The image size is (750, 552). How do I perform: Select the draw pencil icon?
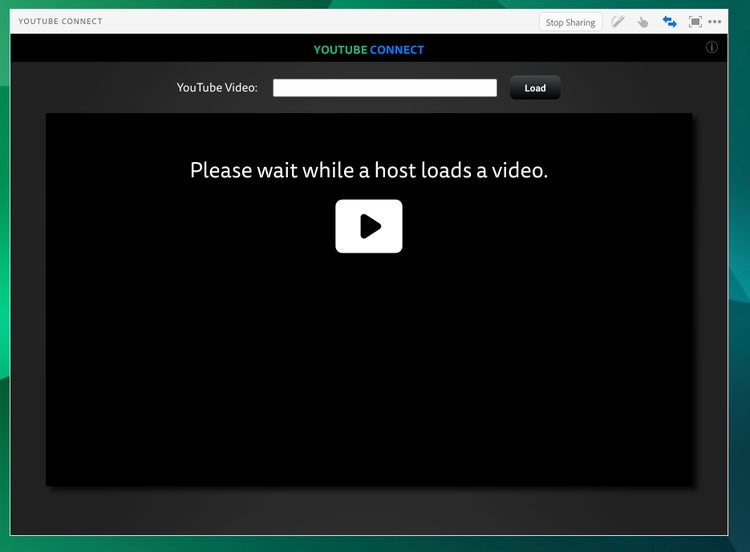click(x=618, y=22)
